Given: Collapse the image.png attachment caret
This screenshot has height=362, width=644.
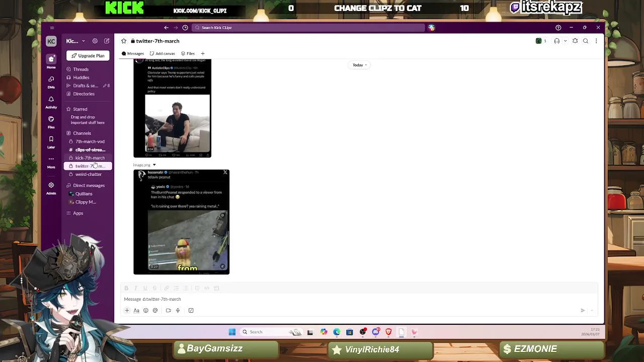Looking at the screenshot, I should 154,165.
